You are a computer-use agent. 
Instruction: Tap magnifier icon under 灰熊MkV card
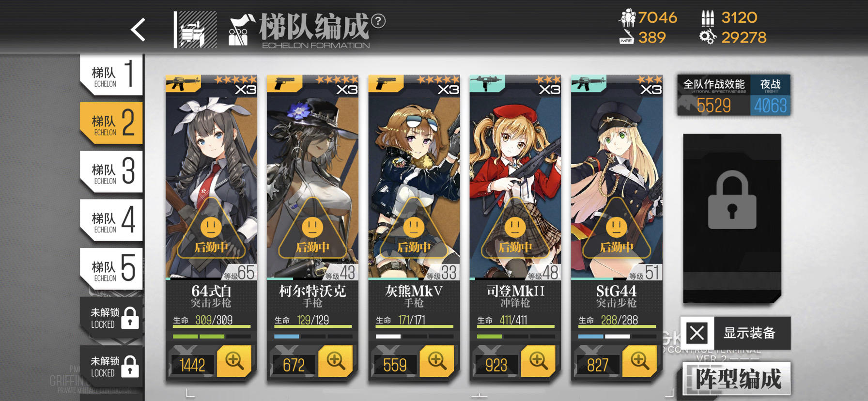pos(437,361)
